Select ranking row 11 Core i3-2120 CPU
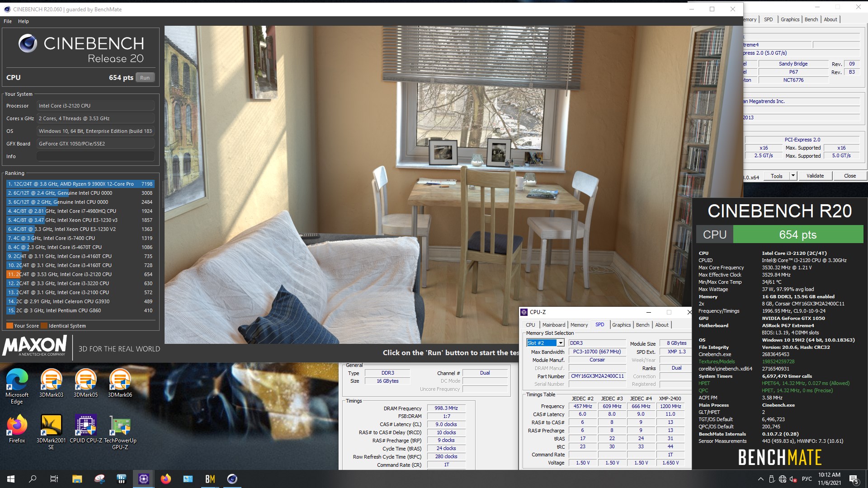This screenshot has height=488, width=868. coord(80,274)
